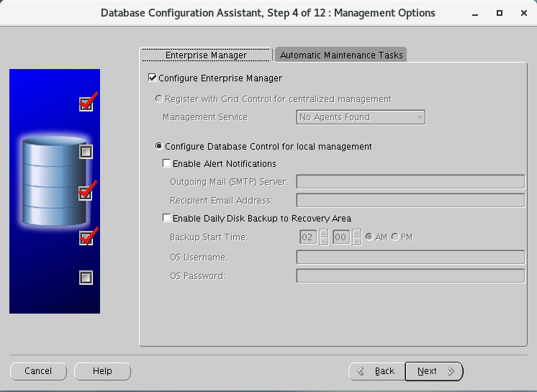Select the PM radio button
The width and height of the screenshot is (537, 392).
[395, 237]
